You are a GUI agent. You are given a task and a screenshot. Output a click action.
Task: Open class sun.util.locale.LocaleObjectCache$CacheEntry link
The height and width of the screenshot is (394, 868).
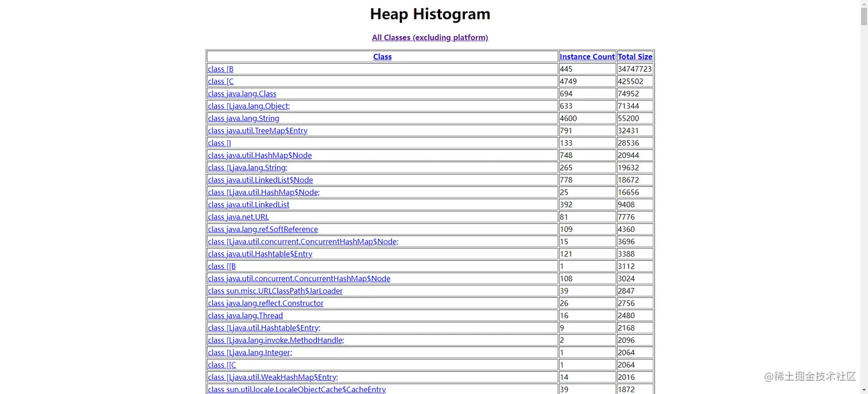[297, 390]
